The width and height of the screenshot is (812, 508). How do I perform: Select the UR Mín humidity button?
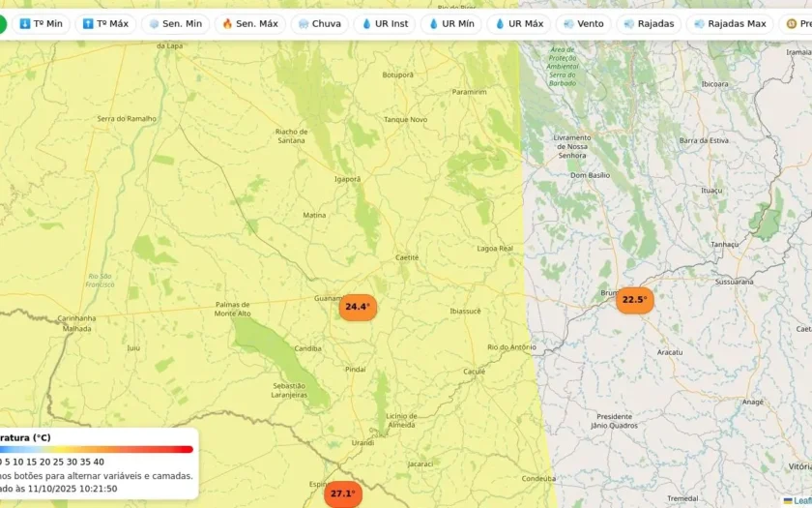[x=451, y=24]
